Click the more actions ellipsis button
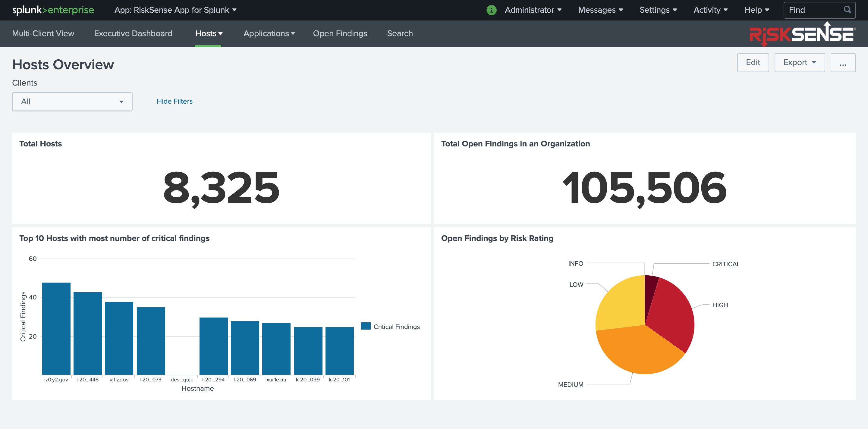This screenshot has height=429, width=868. pos(843,63)
